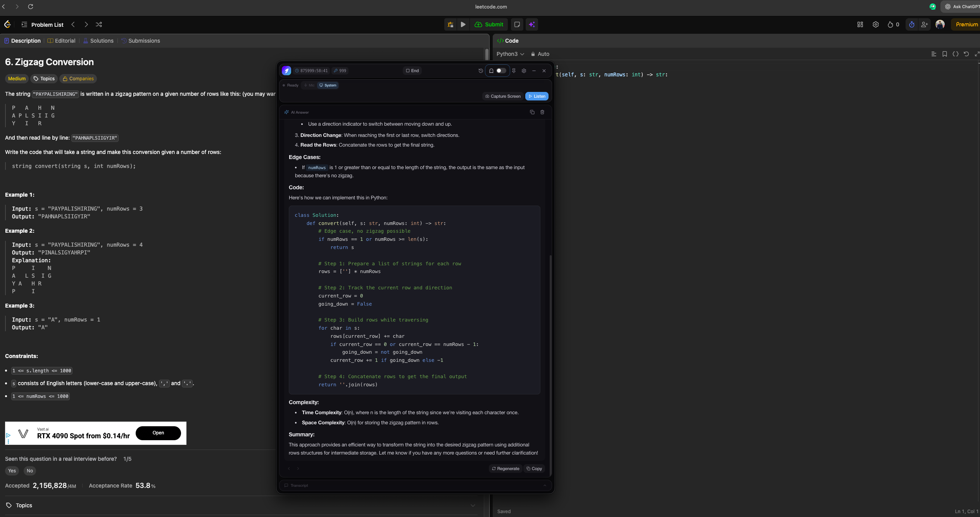Expand the Topics section at the bottom

(473, 505)
